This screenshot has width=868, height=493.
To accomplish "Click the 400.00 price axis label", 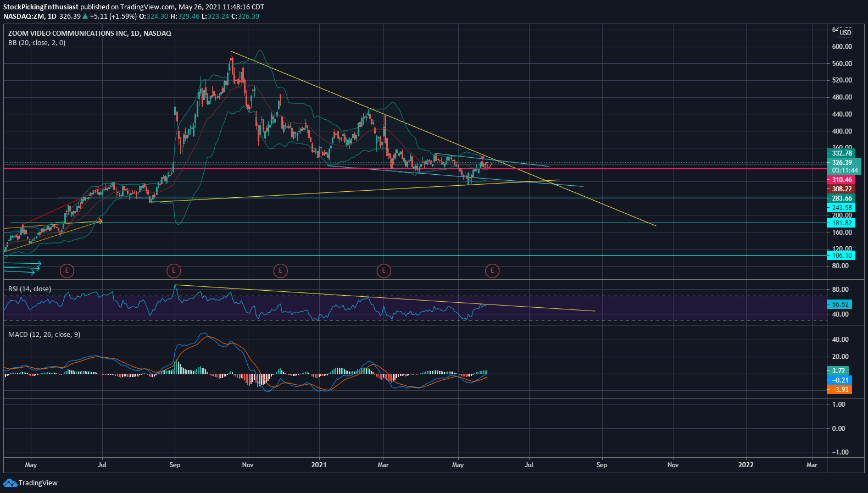I will pos(842,131).
